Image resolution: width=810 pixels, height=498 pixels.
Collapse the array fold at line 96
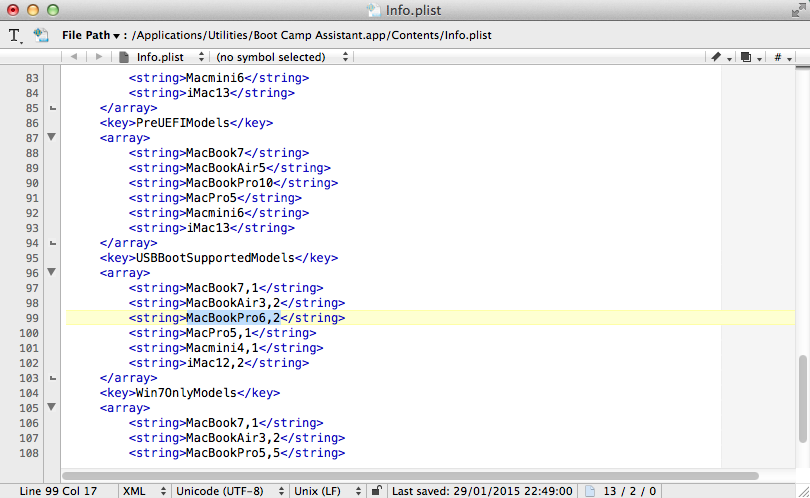(52, 272)
